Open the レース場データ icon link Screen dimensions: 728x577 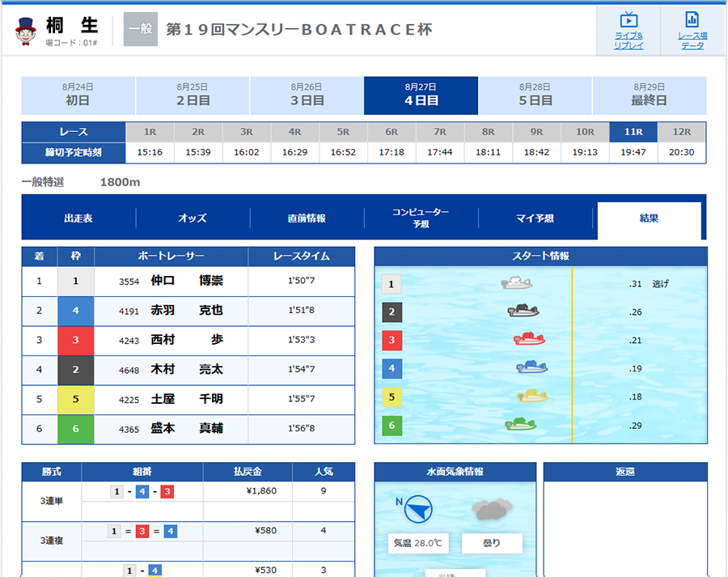pyautogui.click(x=692, y=31)
